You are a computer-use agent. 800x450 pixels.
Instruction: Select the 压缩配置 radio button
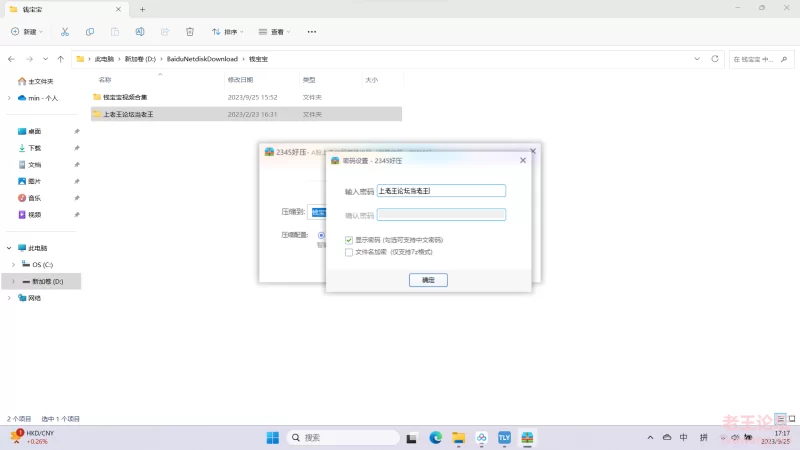pyautogui.click(x=321, y=235)
